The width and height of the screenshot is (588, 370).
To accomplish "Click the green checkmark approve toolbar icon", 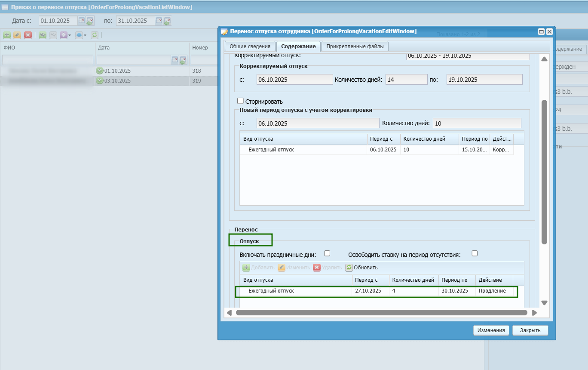I will [43, 35].
